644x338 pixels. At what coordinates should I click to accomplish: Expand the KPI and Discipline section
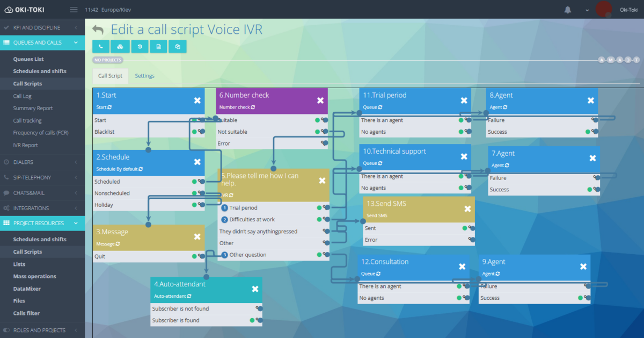pos(42,27)
